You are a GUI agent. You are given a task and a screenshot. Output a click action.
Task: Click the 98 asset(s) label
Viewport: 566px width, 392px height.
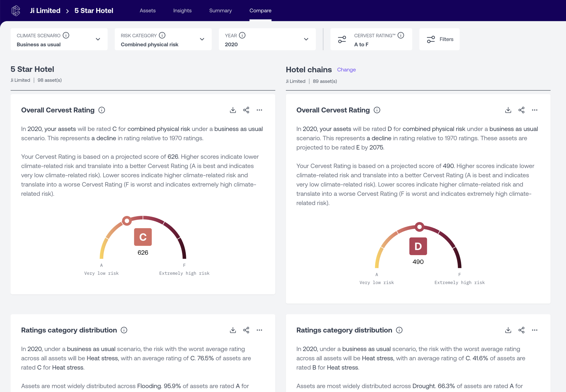(x=50, y=80)
